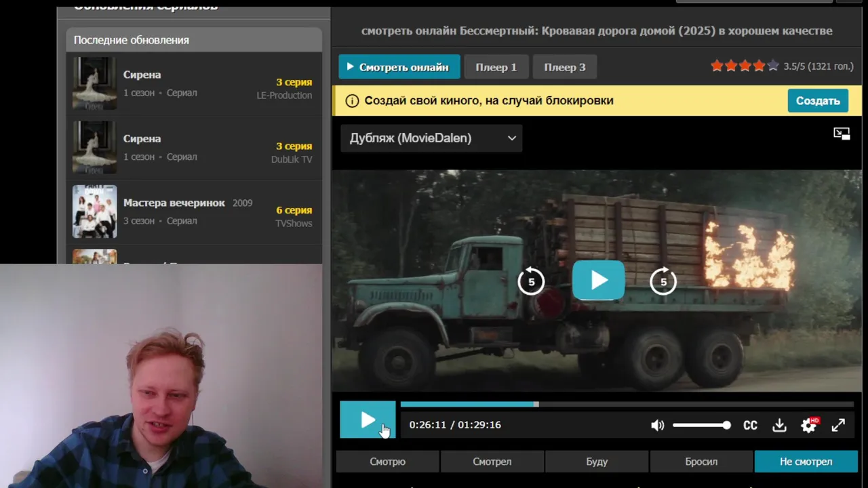Open Сирена DubLik TV poster thumbnail
This screenshot has height=488, width=868.
tap(95, 147)
